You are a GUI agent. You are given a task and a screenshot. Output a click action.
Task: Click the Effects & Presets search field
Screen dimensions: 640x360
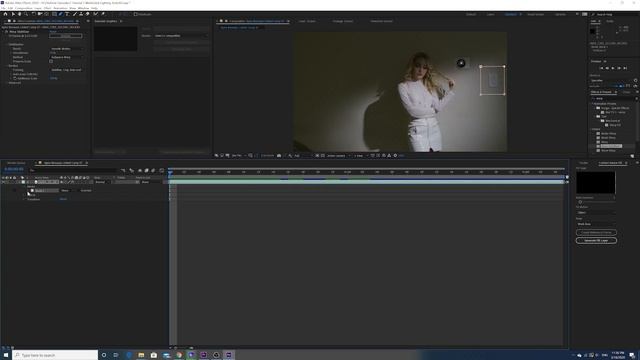(x=613, y=98)
